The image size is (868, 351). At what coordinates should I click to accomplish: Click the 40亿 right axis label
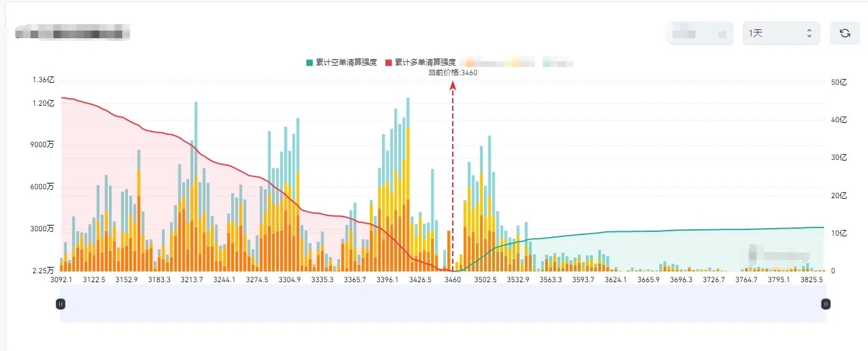(x=839, y=120)
